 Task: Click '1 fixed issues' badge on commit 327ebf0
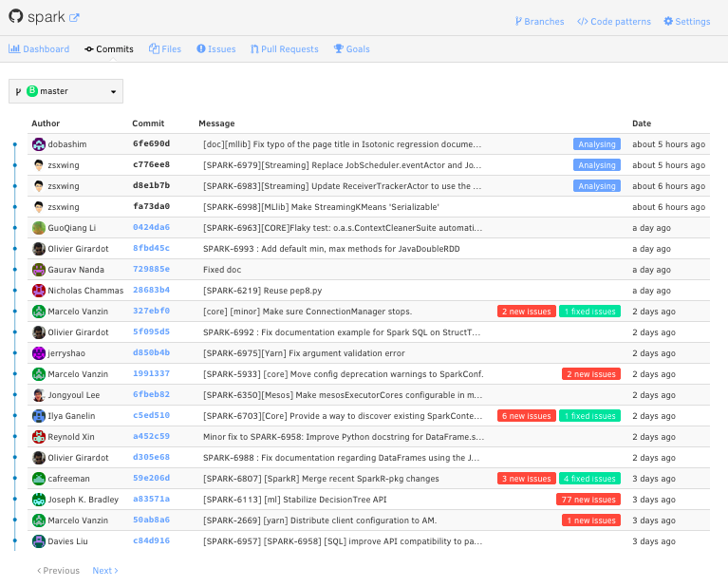[x=589, y=312]
